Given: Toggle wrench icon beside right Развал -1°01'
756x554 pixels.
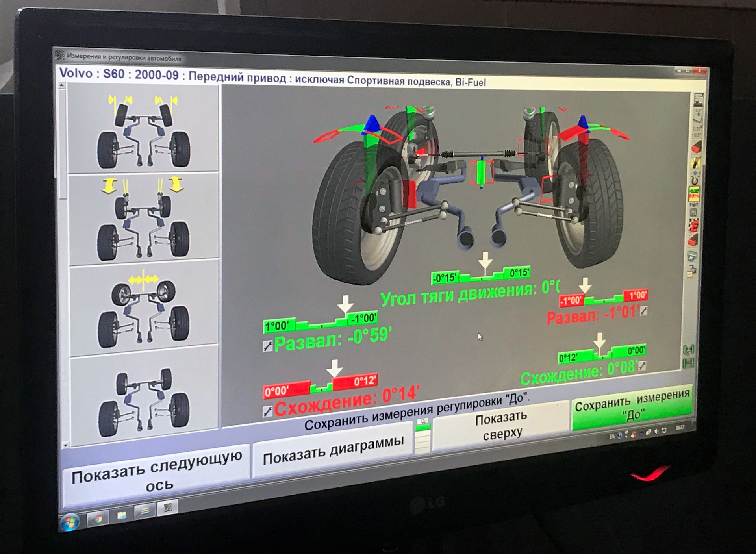Looking at the screenshot, I should pos(643,311).
